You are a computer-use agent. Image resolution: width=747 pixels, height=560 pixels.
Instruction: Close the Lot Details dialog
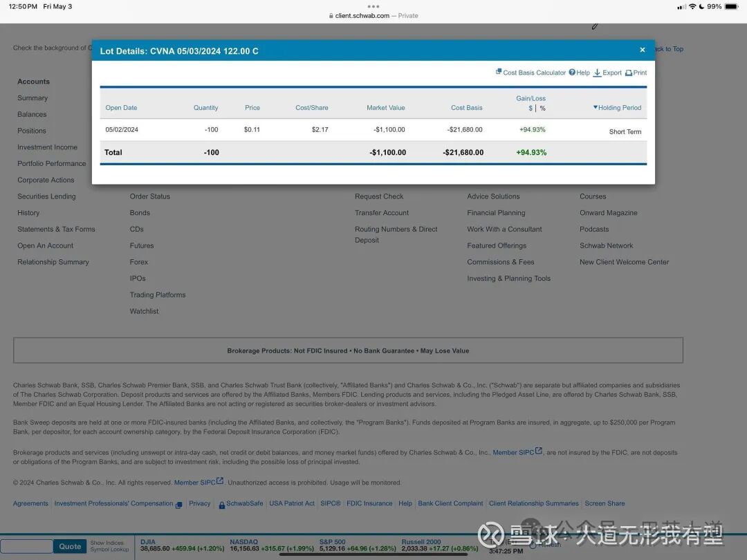pyautogui.click(x=642, y=50)
